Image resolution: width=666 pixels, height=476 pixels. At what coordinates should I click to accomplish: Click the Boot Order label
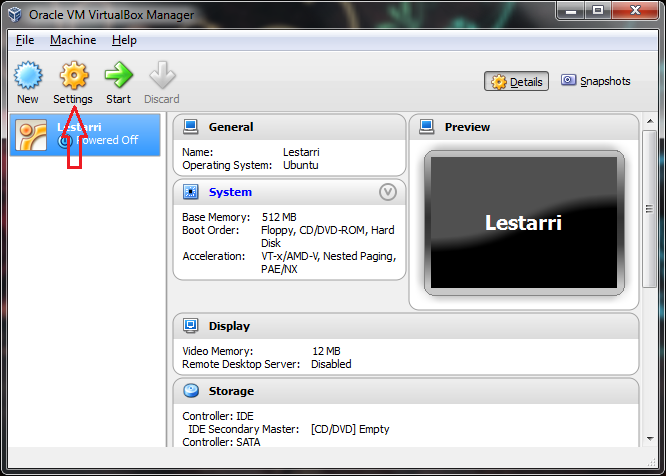coord(211,230)
